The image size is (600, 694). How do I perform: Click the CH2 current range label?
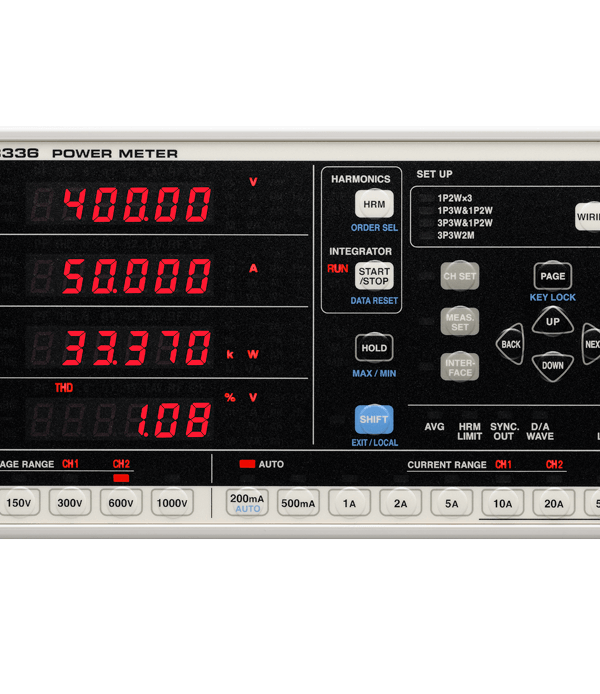coord(554,464)
